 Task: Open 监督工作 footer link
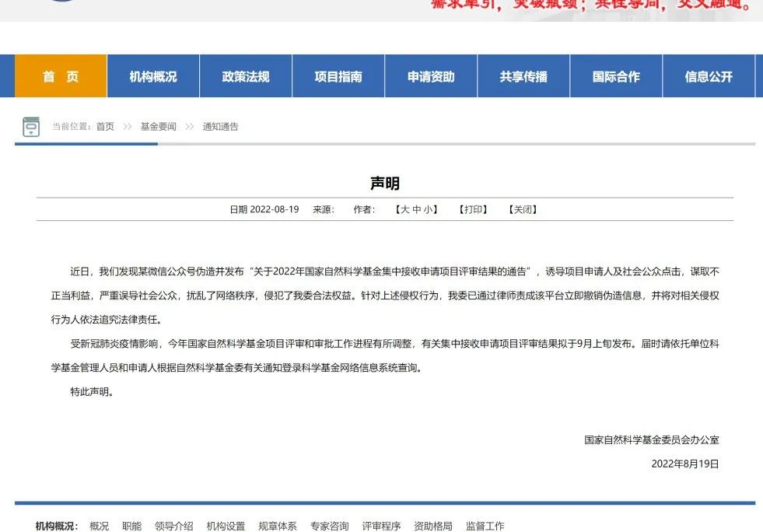point(485,527)
